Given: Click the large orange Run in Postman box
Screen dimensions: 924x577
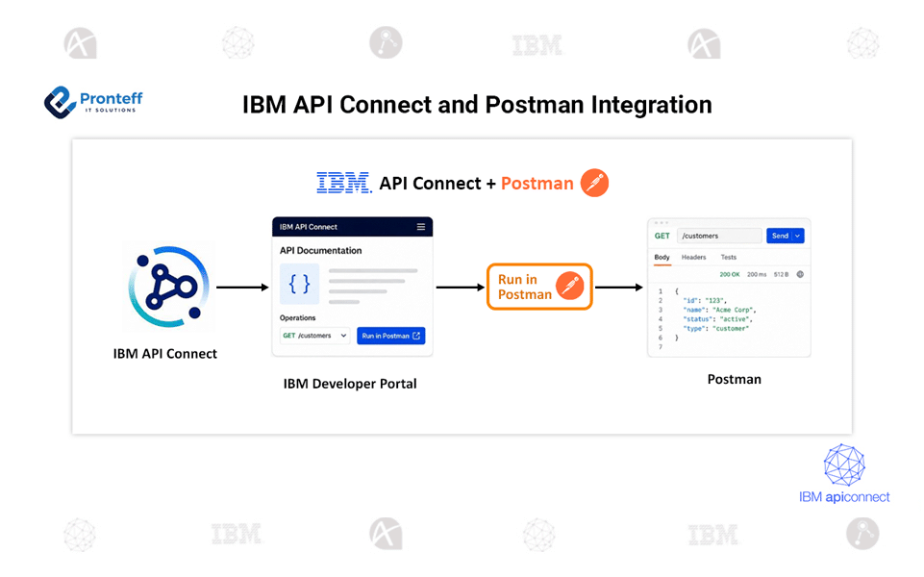Looking at the screenshot, I should click(539, 287).
